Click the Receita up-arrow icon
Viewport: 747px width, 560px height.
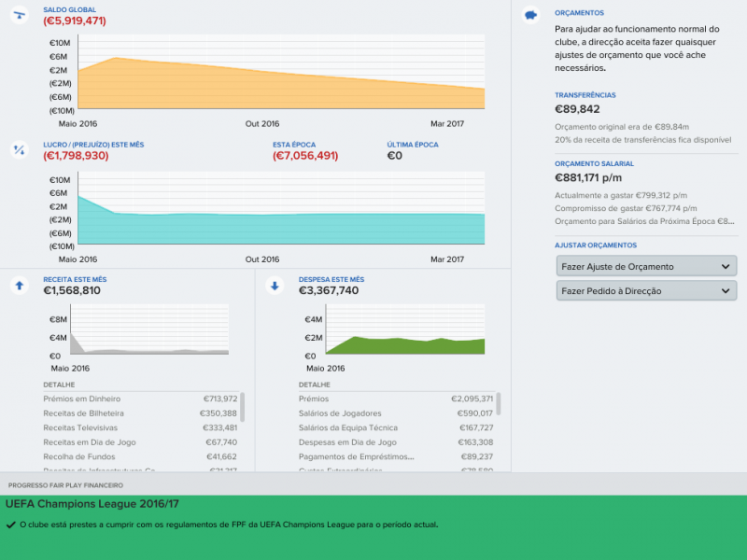tap(19, 286)
